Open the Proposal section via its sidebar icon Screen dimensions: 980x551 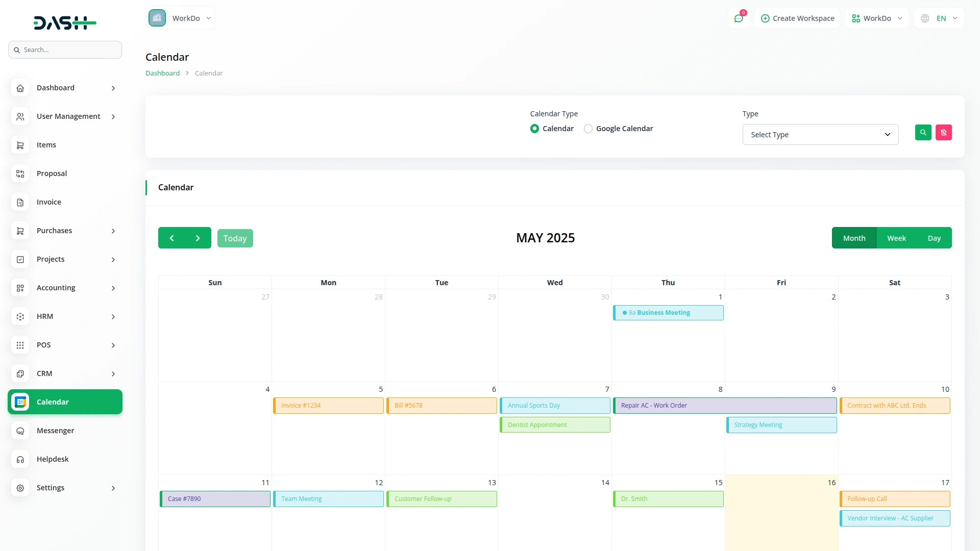point(20,174)
